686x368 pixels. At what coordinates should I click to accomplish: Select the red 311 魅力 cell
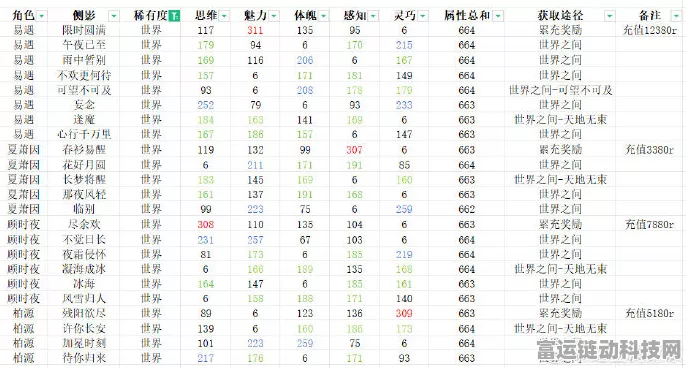[x=255, y=30]
